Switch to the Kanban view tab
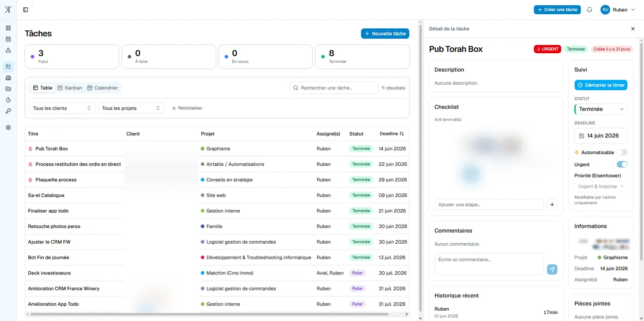The height and width of the screenshot is (321, 644). point(70,88)
